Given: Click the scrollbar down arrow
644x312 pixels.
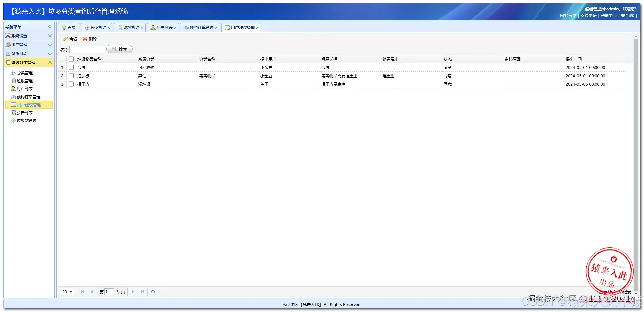Looking at the screenshot, I should 636,294.
